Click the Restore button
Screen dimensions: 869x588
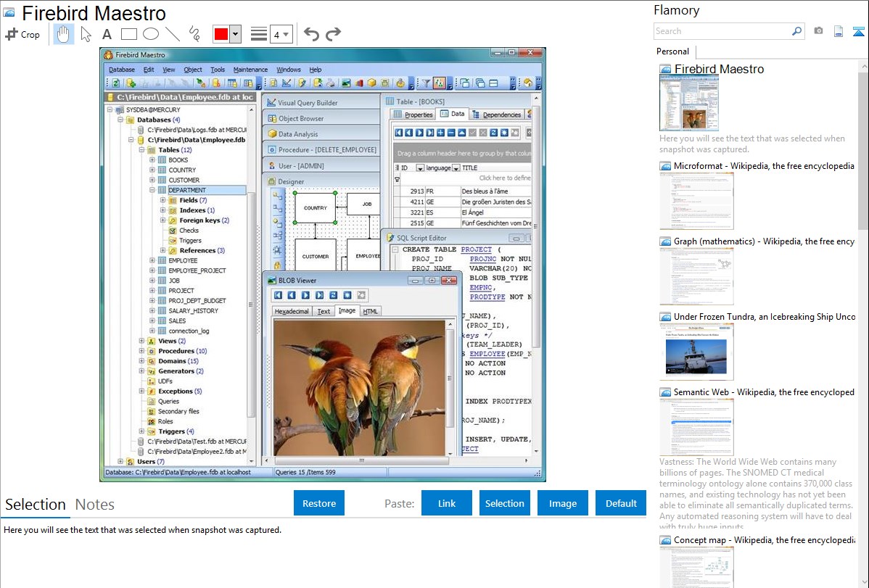pyautogui.click(x=319, y=503)
